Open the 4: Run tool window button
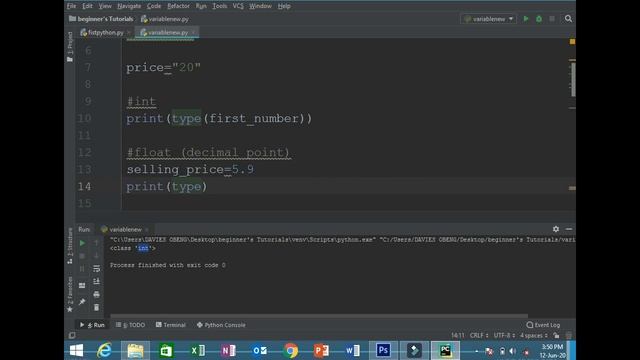The width and height of the screenshot is (640, 360). tap(93, 325)
